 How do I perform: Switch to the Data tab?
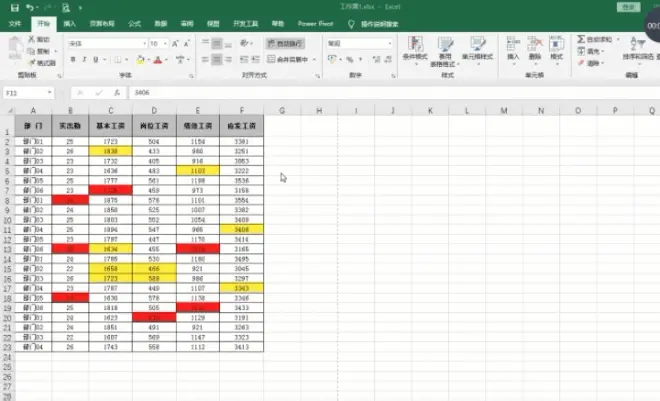161,24
